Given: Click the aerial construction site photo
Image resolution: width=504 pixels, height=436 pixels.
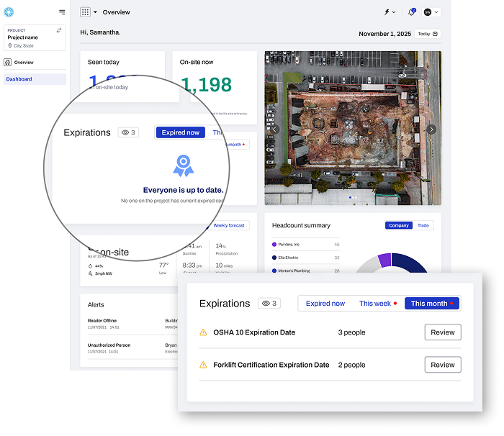Looking at the screenshot, I should point(353,128).
